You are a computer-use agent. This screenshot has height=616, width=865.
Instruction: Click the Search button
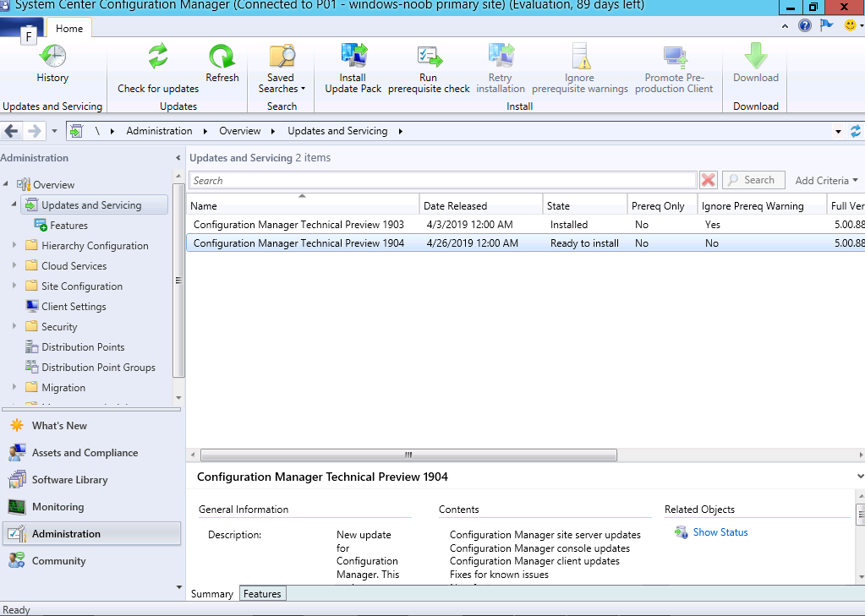pyautogui.click(x=753, y=180)
